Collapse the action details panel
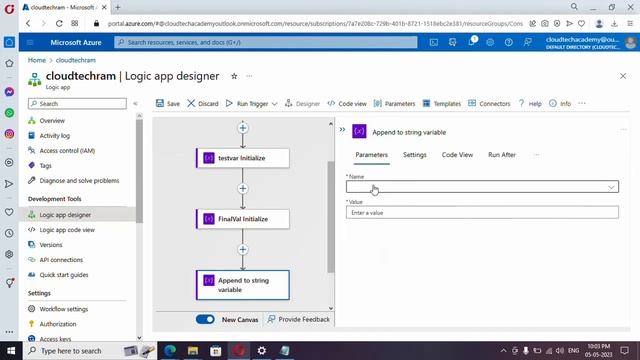640x360 pixels. (x=342, y=130)
